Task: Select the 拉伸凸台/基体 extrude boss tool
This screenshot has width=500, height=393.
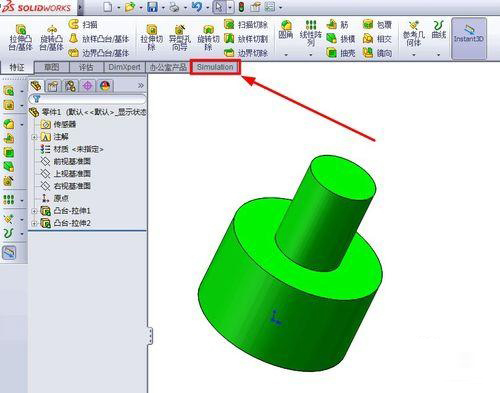Action: (20, 37)
